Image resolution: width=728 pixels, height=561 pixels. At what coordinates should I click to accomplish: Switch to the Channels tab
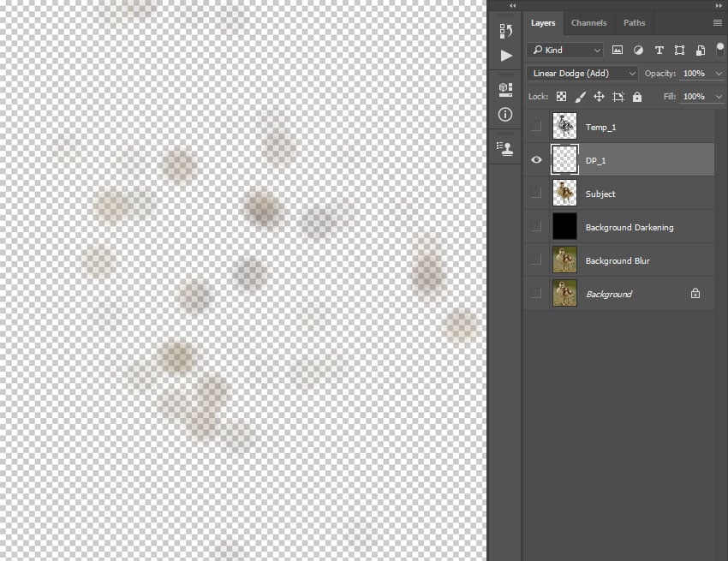(589, 22)
